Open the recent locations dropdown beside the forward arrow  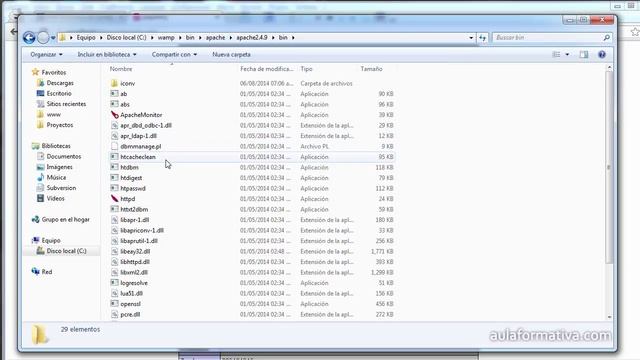(x=53, y=38)
